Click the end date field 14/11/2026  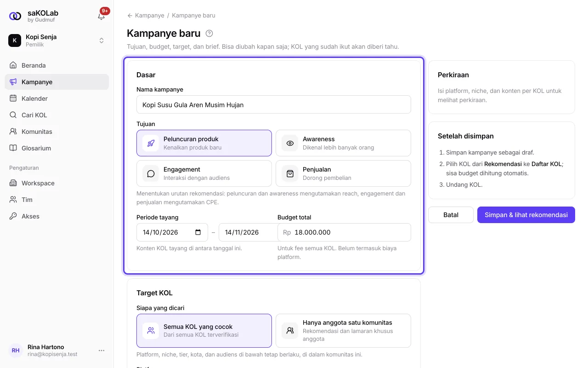pos(248,232)
